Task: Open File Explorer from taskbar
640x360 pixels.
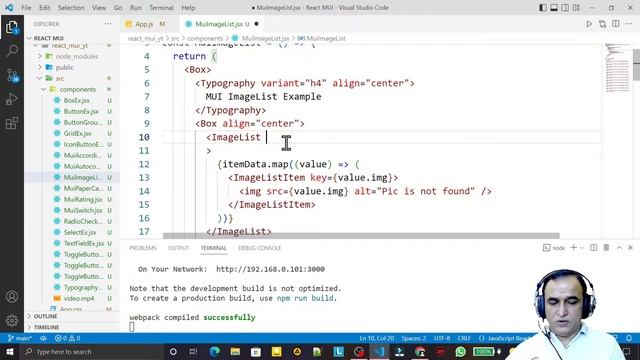Action: pyautogui.click(x=235, y=351)
